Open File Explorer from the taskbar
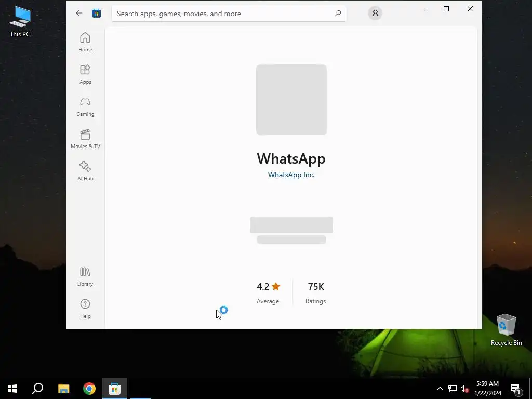This screenshot has height=399, width=532. [64, 389]
